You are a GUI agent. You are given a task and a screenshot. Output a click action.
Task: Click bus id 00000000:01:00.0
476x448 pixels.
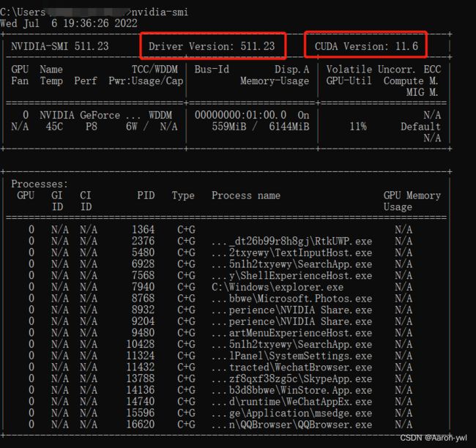pos(240,115)
